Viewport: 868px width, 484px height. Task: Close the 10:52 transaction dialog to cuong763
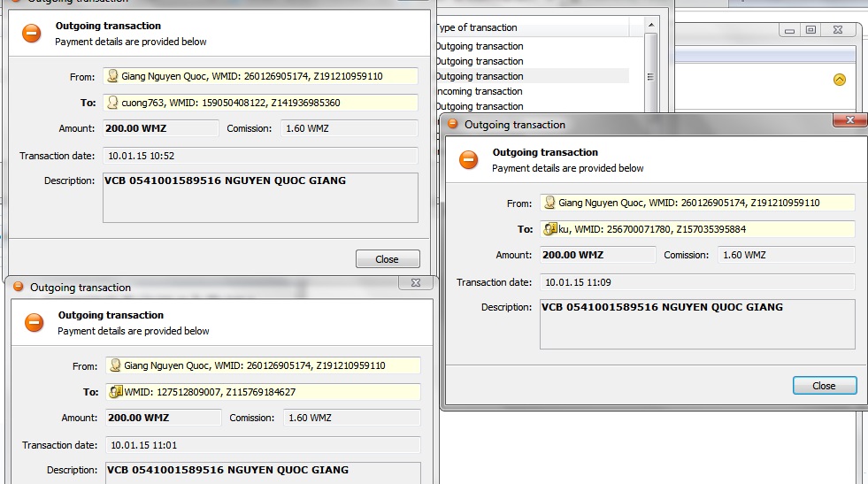click(x=388, y=258)
